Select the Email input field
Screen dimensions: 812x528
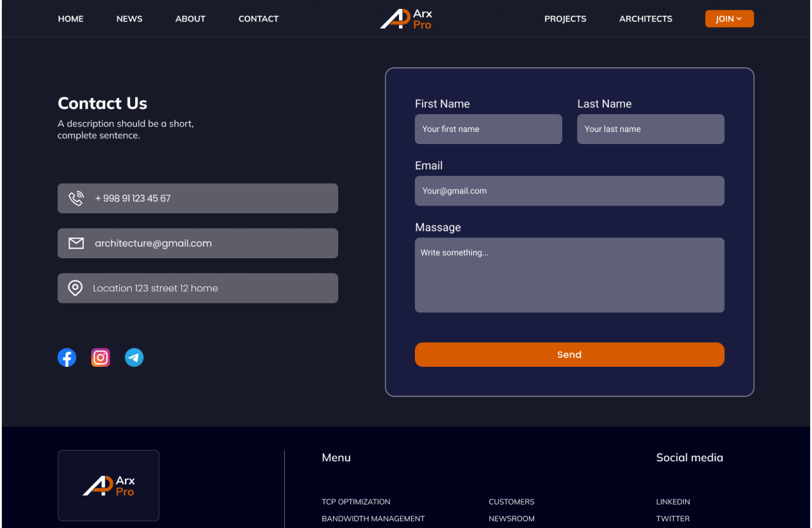click(569, 191)
